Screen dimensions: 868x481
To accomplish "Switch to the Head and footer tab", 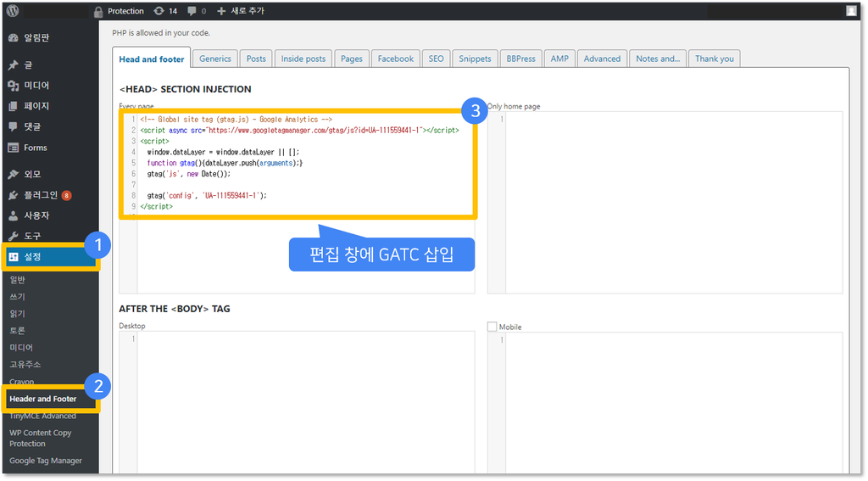I will [x=151, y=59].
